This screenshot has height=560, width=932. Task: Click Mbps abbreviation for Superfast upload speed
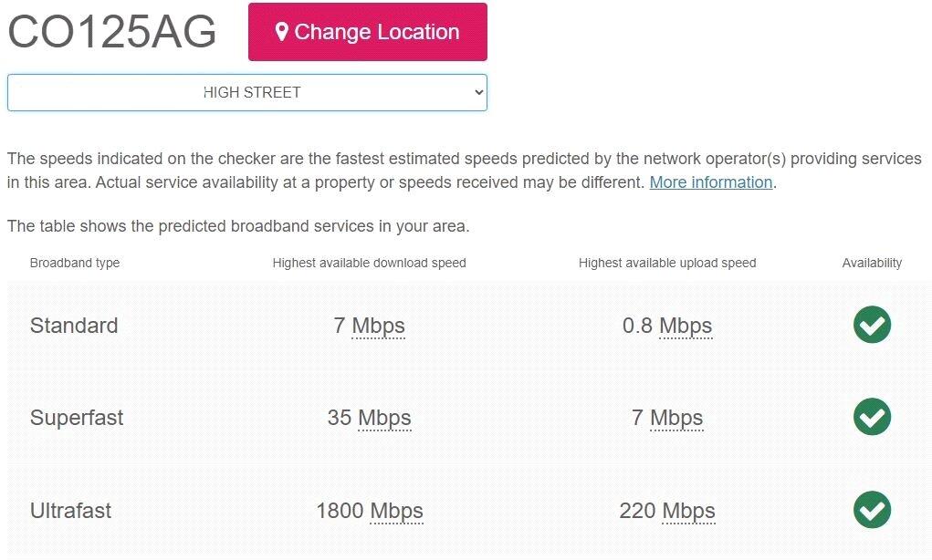(x=676, y=418)
